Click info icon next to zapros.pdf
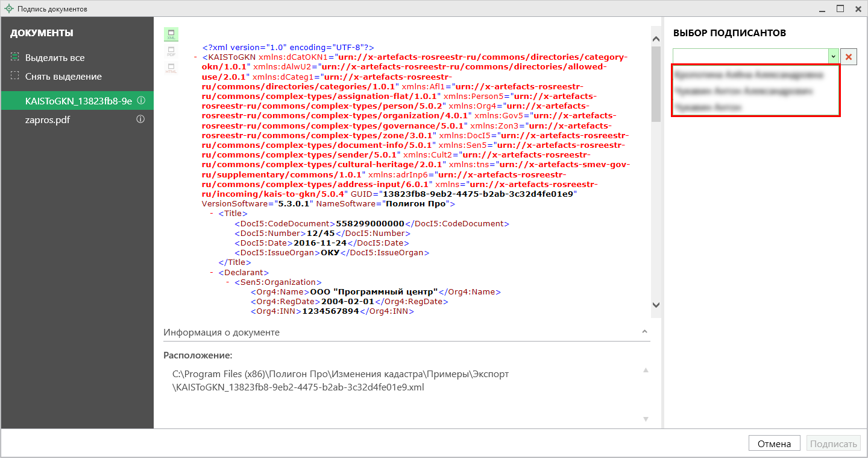The height and width of the screenshot is (458, 868). point(140,119)
